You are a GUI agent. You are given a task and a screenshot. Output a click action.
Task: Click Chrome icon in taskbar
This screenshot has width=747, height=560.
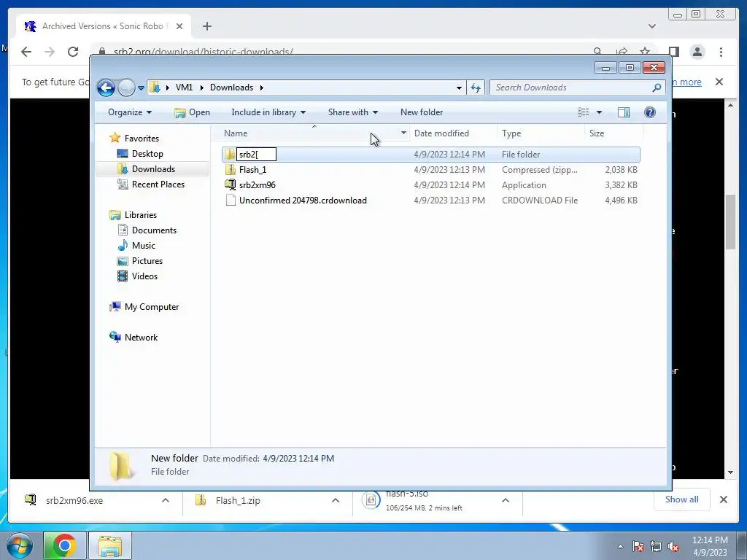pyautogui.click(x=65, y=545)
